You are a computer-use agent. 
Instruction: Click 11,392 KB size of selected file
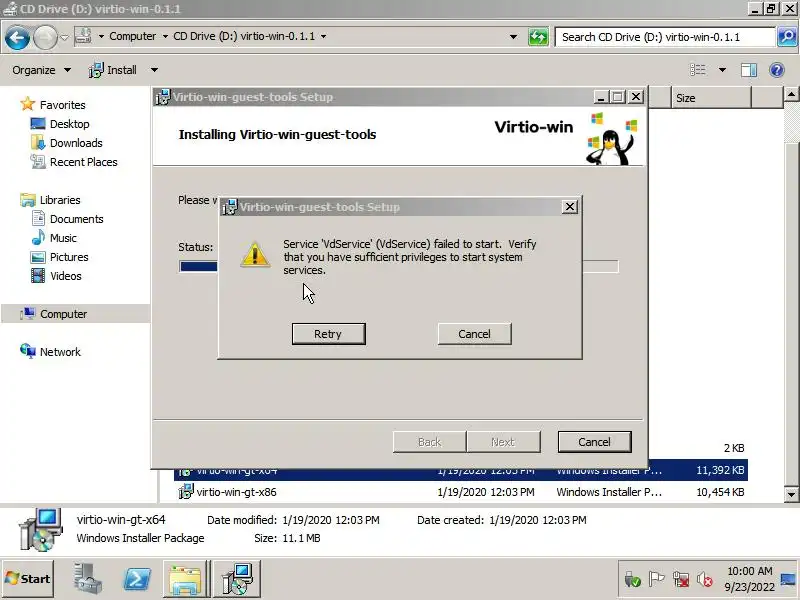point(720,470)
